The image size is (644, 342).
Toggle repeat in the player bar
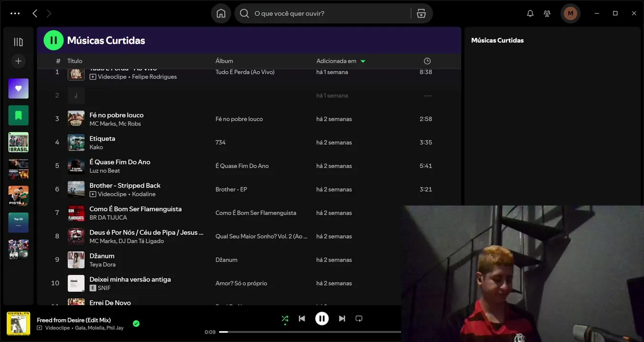(359, 318)
